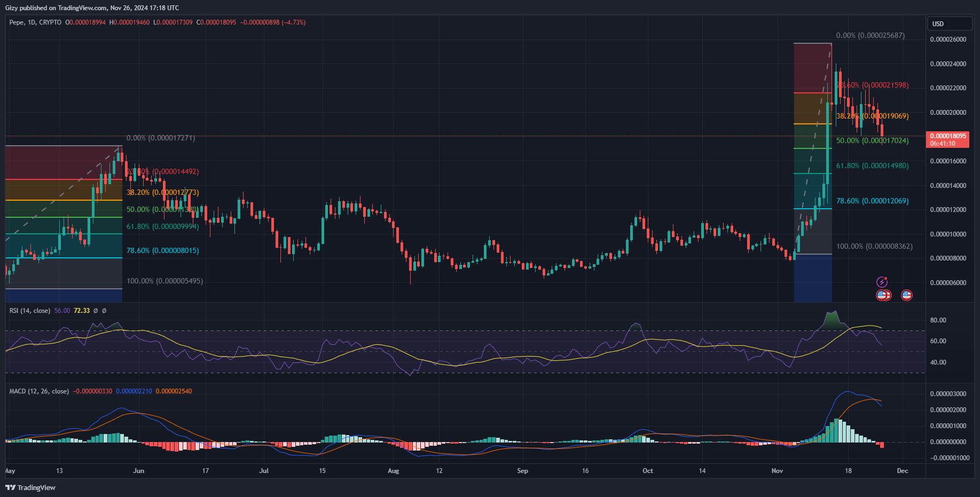Image resolution: width=980 pixels, height=497 pixels.
Task: Click the Aug label on time axis
Action: [x=394, y=471]
